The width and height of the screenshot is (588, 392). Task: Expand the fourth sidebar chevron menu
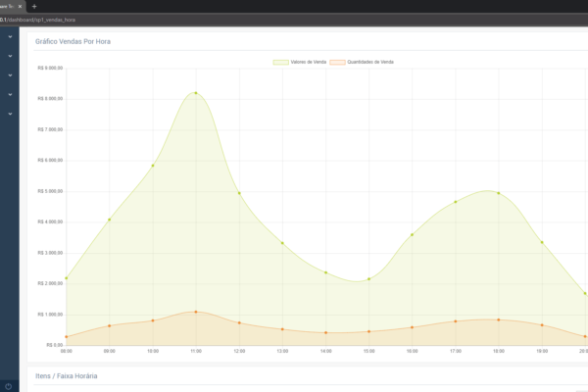coord(10,94)
